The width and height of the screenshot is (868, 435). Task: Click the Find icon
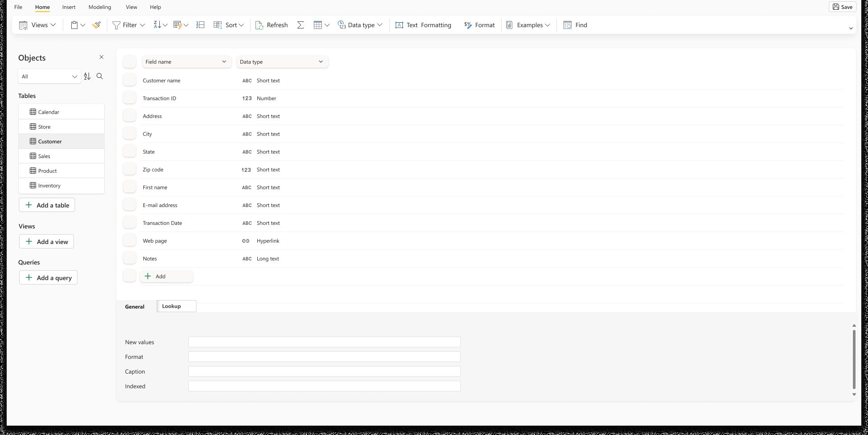point(568,25)
